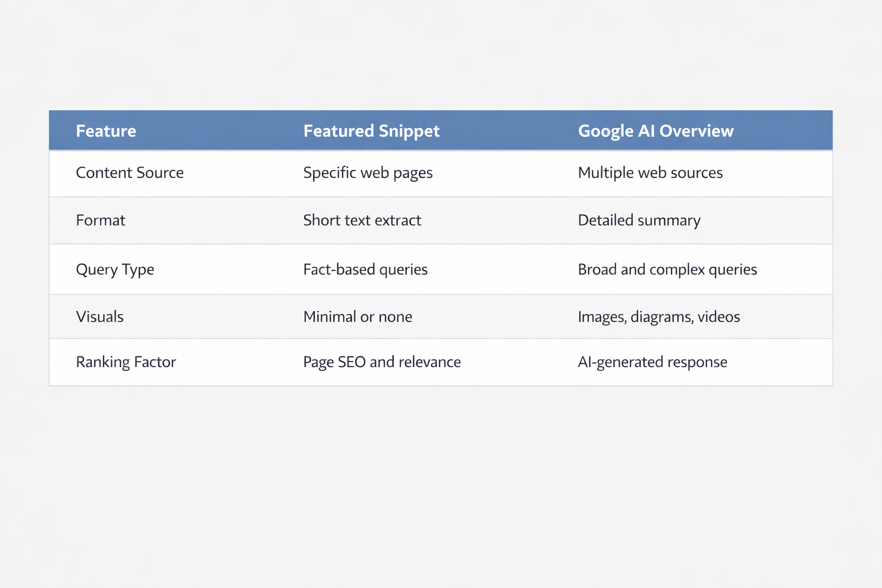882x588 pixels.
Task: Select the Minimal or none cell
Action: (357, 317)
